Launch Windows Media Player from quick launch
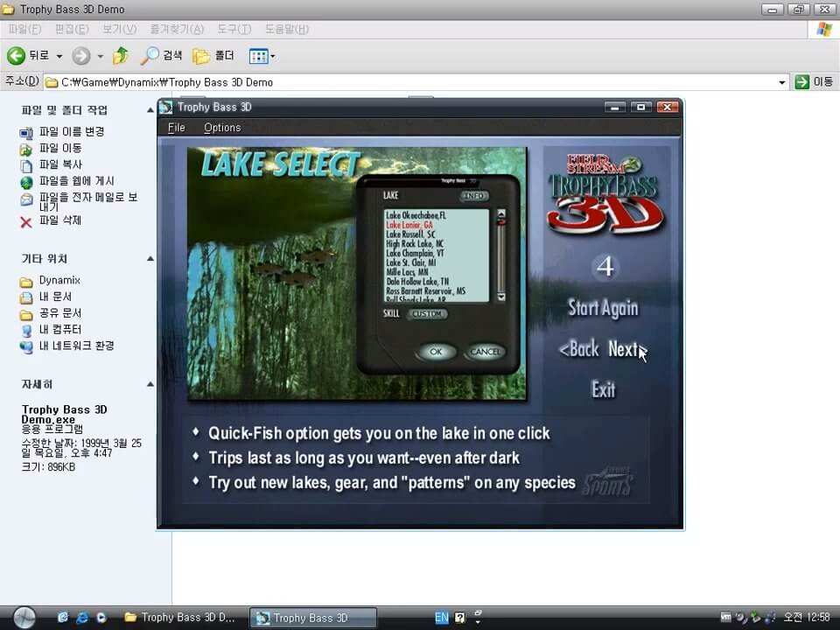This screenshot has width=840, height=630. (x=101, y=617)
